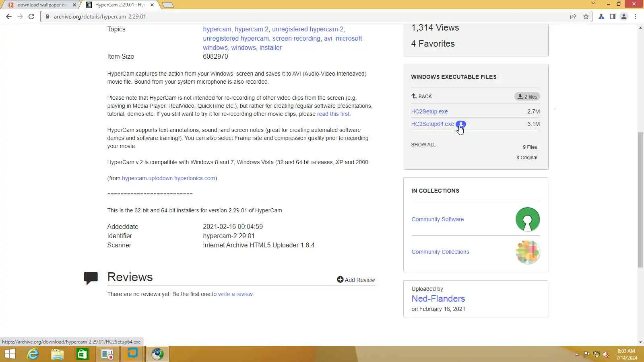The width and height of the screenshot is (644, 362).
Task: Click the screen recording topic link
Action: coord(296,38)
